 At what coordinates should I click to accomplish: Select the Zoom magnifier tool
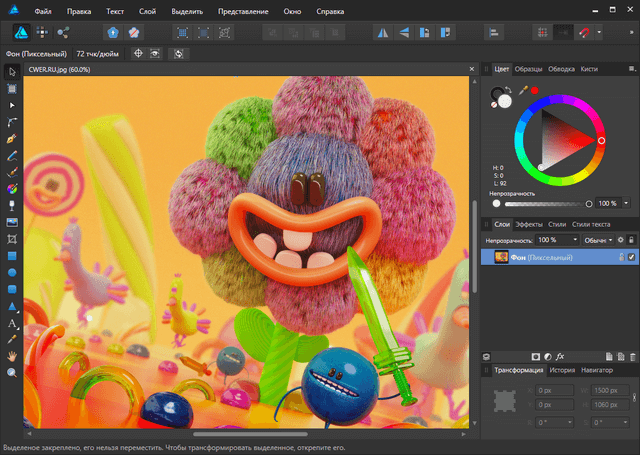click(12, 372)
